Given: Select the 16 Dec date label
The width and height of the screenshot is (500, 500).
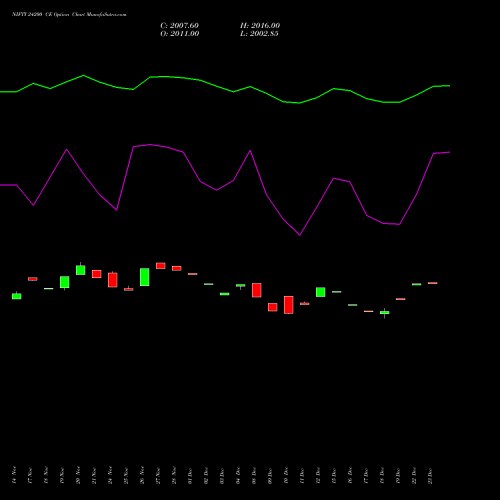Looking at the screenshot, I should click(350, 475).
